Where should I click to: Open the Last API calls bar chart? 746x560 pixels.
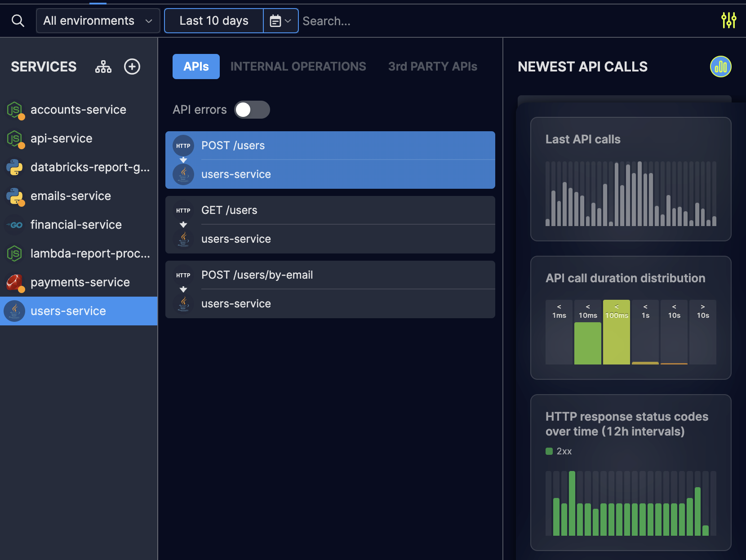[x=631, y=193]
